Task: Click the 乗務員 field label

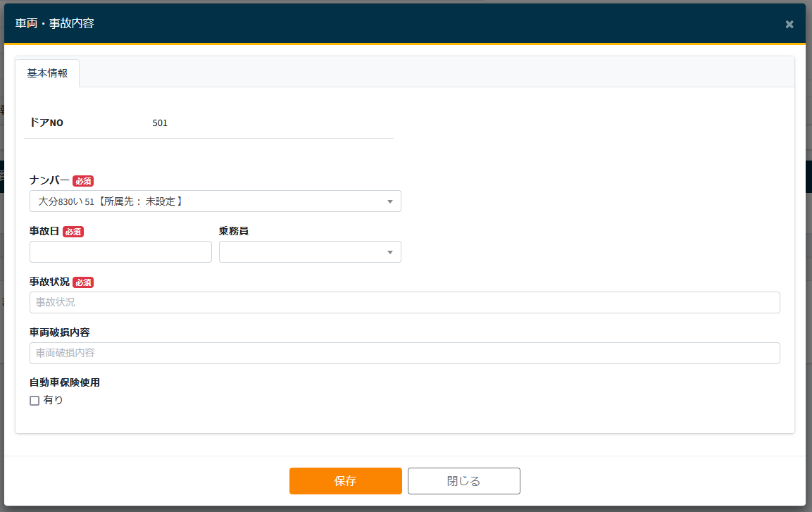Action: pyautogui.click(x=234, y=231)
